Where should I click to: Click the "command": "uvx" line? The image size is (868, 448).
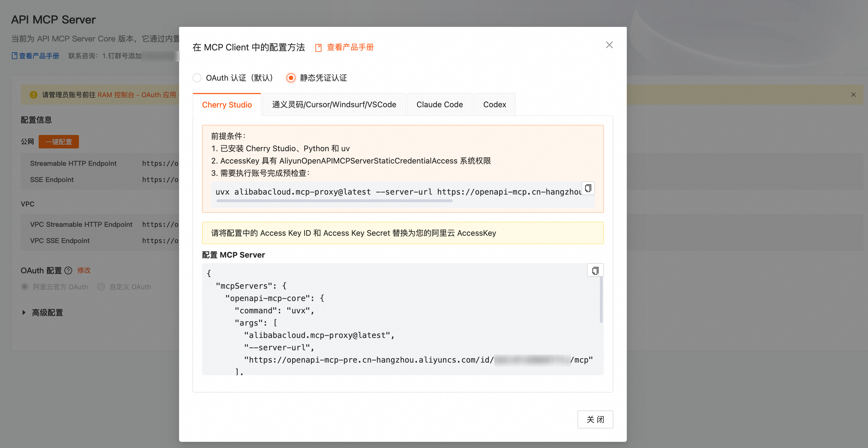point(275,311)
